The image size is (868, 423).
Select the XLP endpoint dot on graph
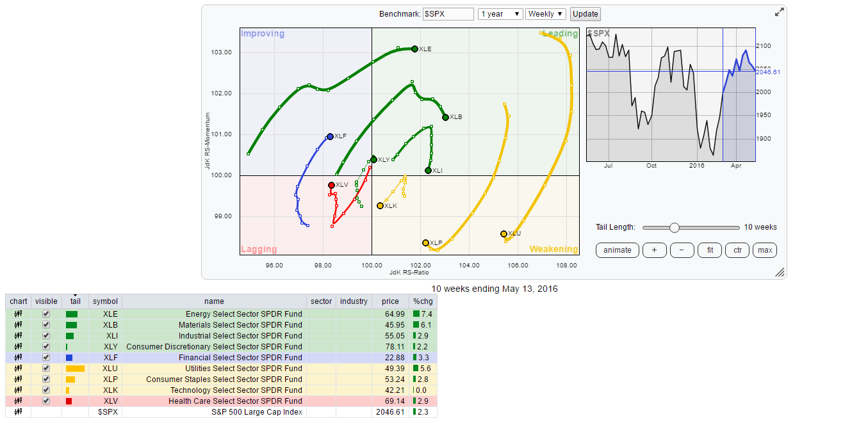[x=425, y=243]
